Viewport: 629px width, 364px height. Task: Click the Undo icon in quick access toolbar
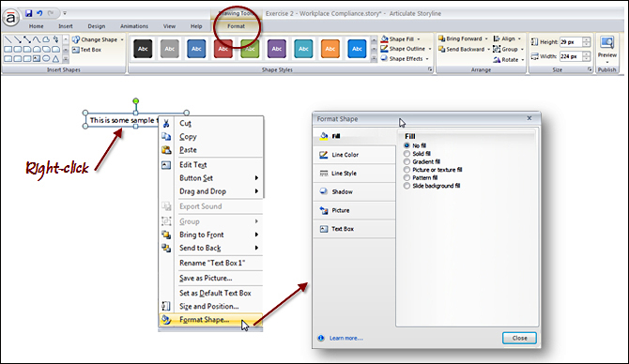click(39, 13)
